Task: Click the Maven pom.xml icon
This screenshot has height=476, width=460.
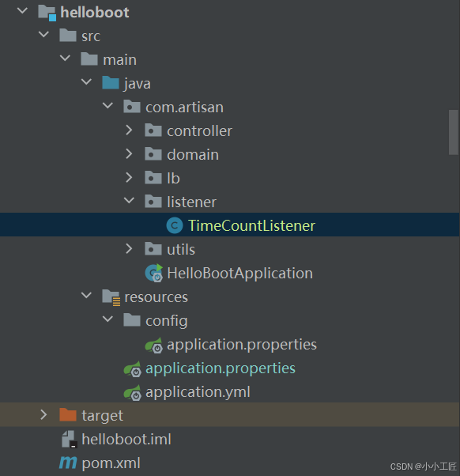Action: [x=68, y=463]
